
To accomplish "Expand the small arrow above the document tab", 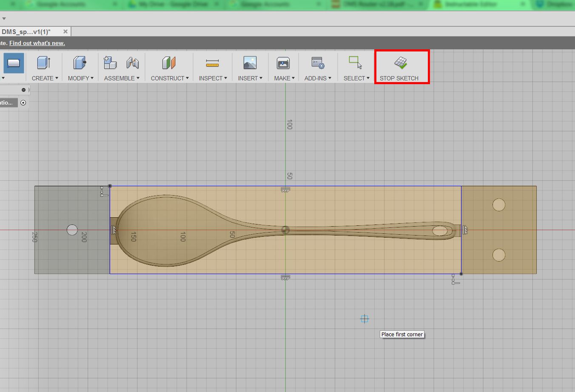I will [x=4, y=19].
